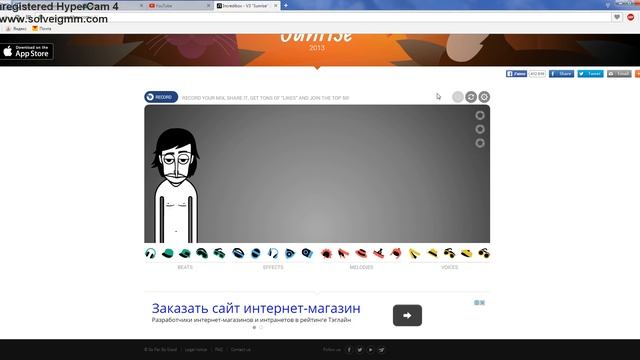Click the shuffle round button above stage
This screenshot has height=360, width=640.
tap(471, 97)
